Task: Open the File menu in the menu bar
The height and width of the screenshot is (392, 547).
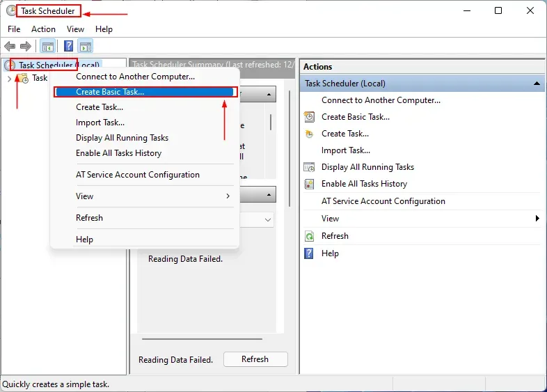Action: [x=14, y=29]
